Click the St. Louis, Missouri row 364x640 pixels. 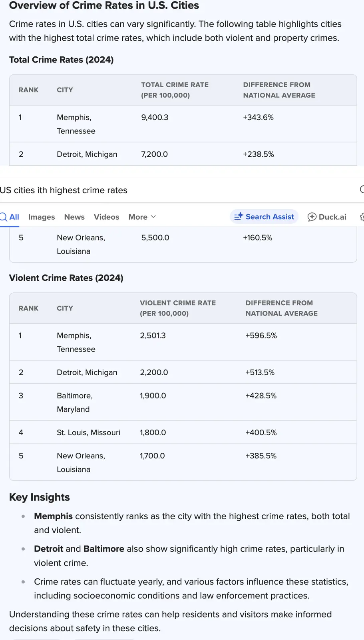[x=88, y=432]
